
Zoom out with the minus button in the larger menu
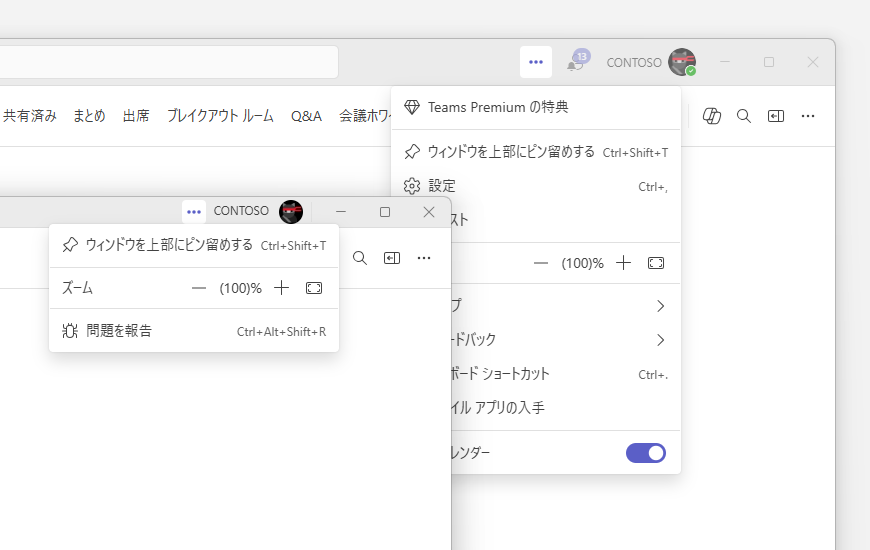[541, 263]
